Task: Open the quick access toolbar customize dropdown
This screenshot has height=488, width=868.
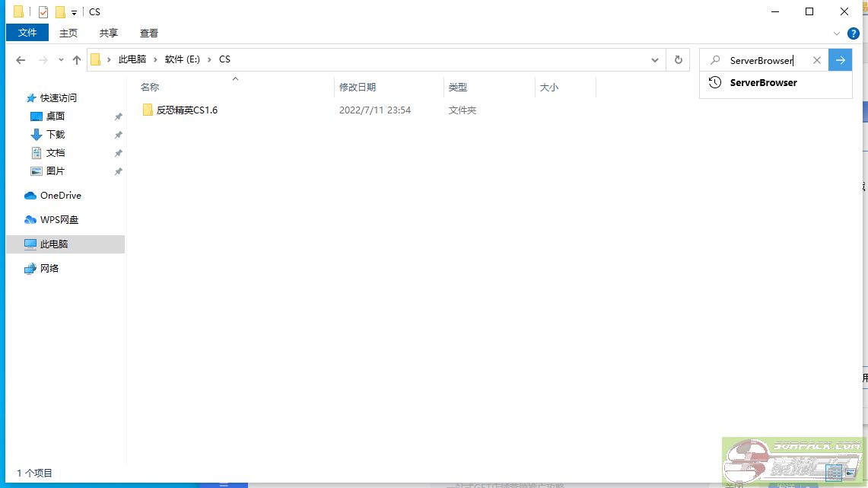Action: (74, 12)
